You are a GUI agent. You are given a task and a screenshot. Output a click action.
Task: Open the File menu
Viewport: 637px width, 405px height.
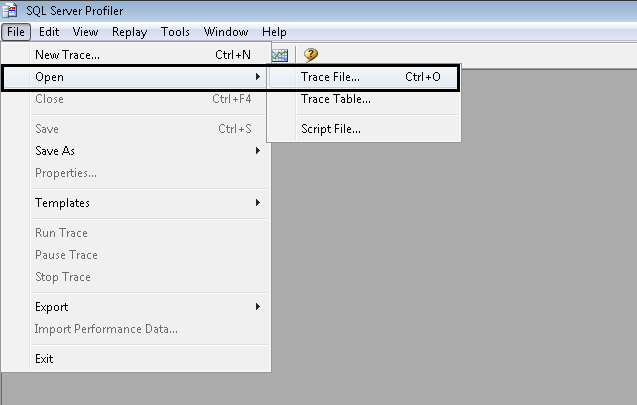tap(16, 32)
